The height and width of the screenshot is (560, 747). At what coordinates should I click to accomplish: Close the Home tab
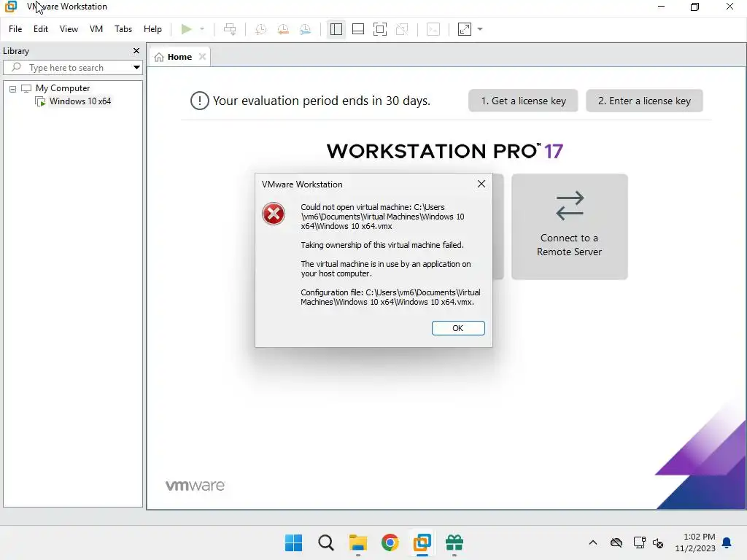click(x=203, y=57)
